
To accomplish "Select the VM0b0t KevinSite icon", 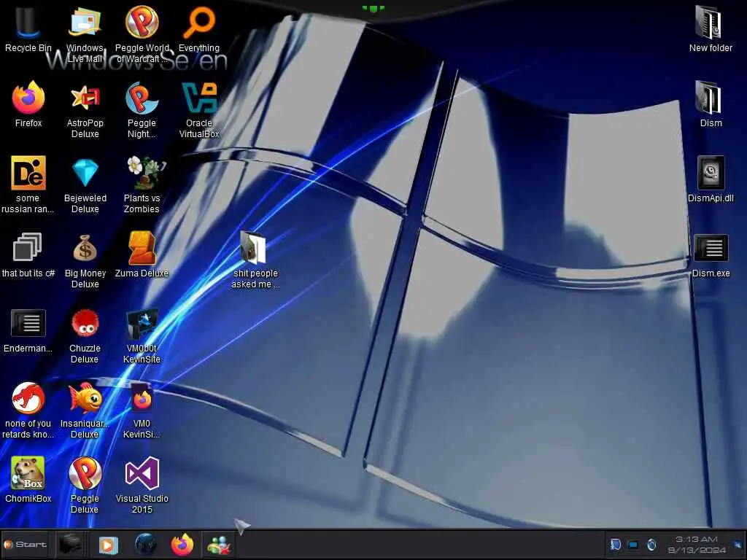I will [x=142, y=324].
